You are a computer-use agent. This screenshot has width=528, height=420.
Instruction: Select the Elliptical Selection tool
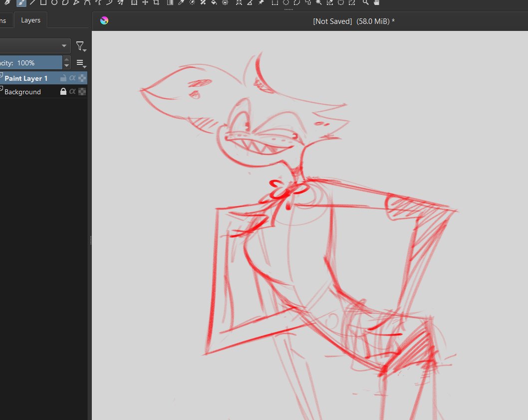coord(286,2)
